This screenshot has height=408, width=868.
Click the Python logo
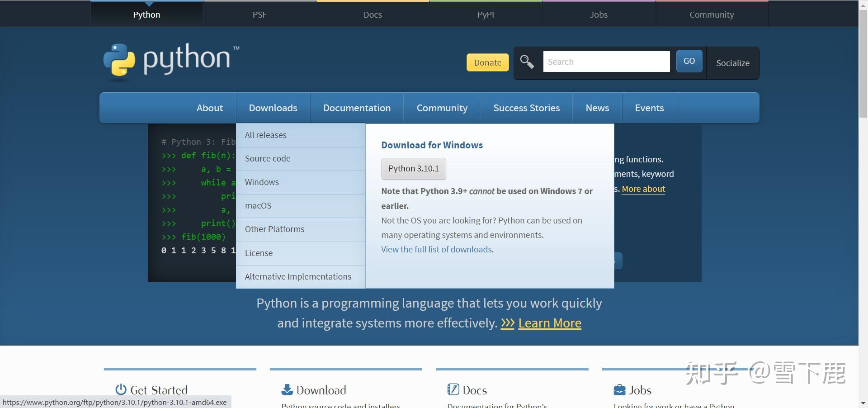point(170,61)
